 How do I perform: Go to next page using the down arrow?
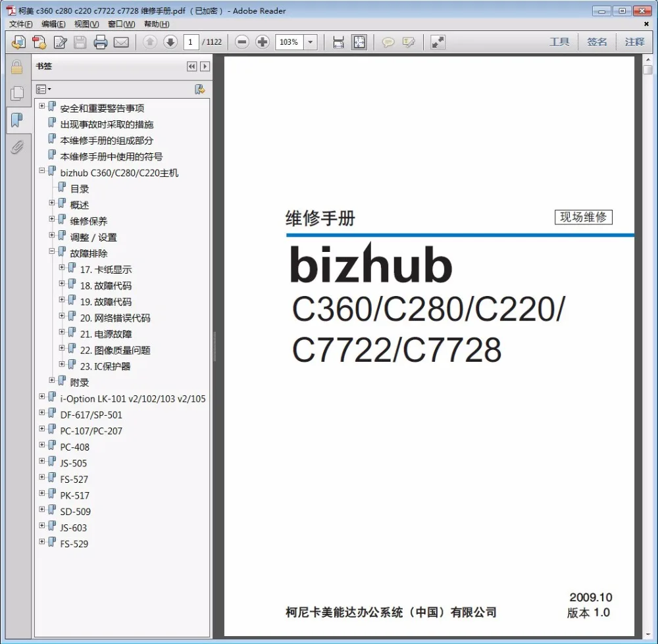pos(170,42)
